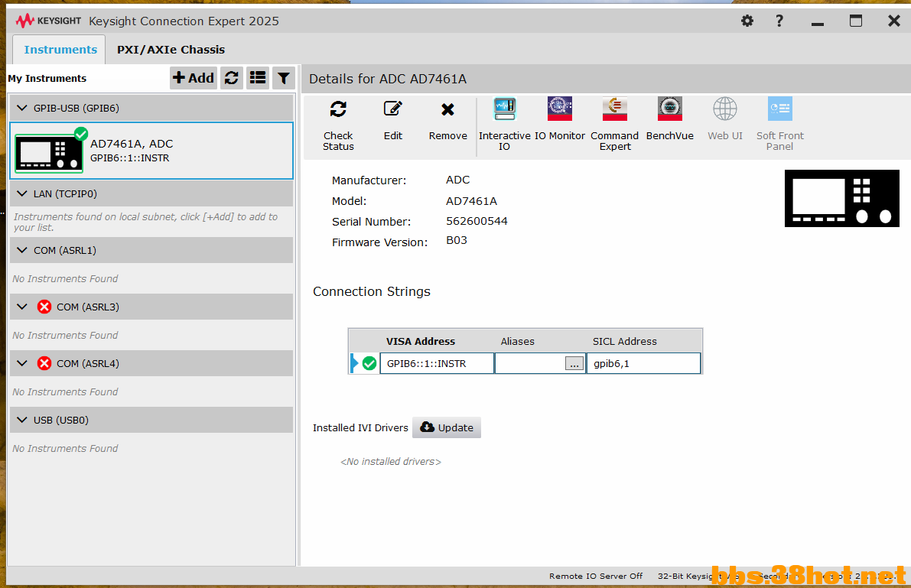
Task: Select the AD7461A, ADC instrument entry
Action: tap(151, 151)
